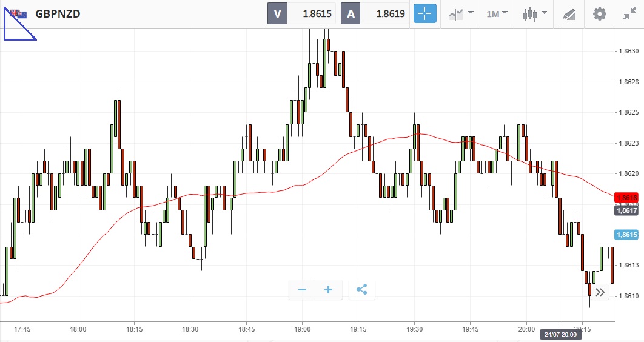This screenshot has width=644, height=342.
Task: Click the V sell button
Action: [277, 13]
